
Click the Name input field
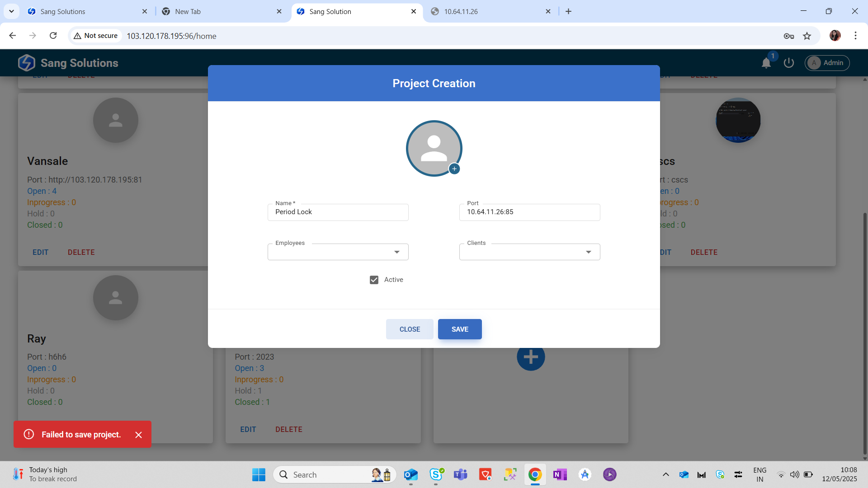[338, 212]
